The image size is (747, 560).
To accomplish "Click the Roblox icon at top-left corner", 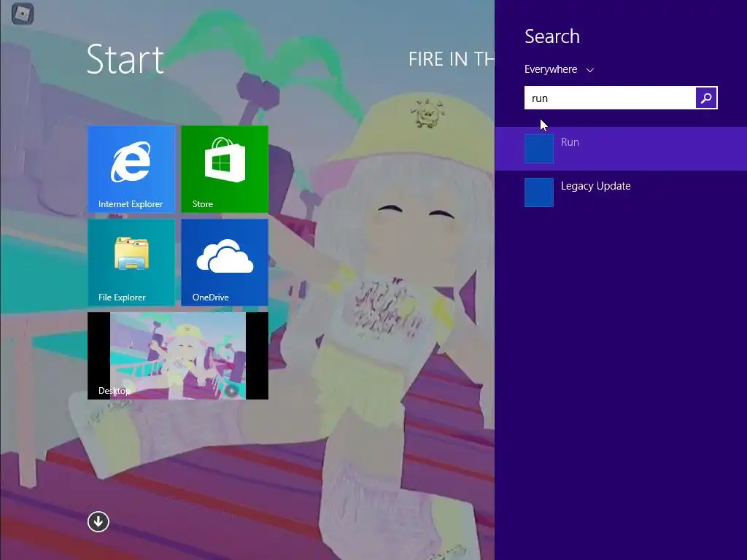I will (x=23, y=13).
